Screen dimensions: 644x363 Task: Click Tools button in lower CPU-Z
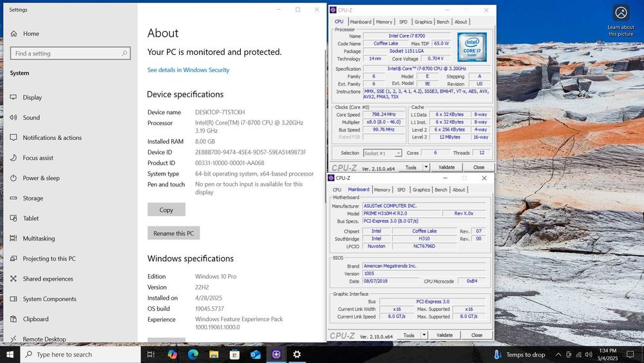click(409, 335)
